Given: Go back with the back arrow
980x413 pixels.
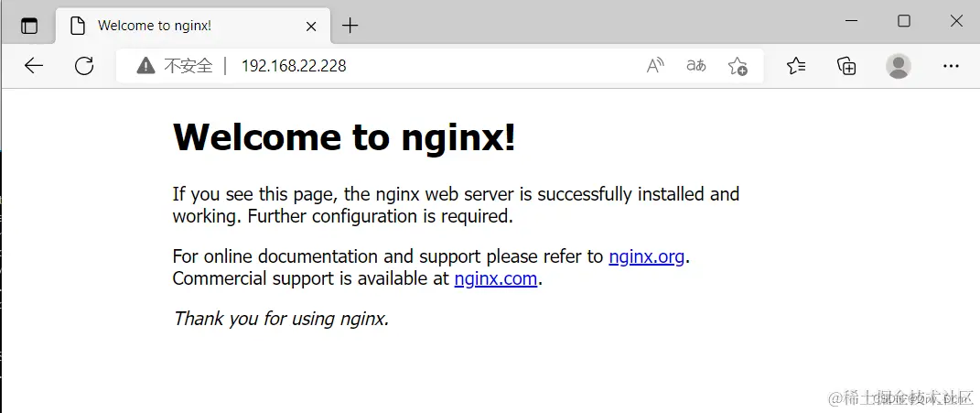Looking at the screenshot, I should (34, 66).
